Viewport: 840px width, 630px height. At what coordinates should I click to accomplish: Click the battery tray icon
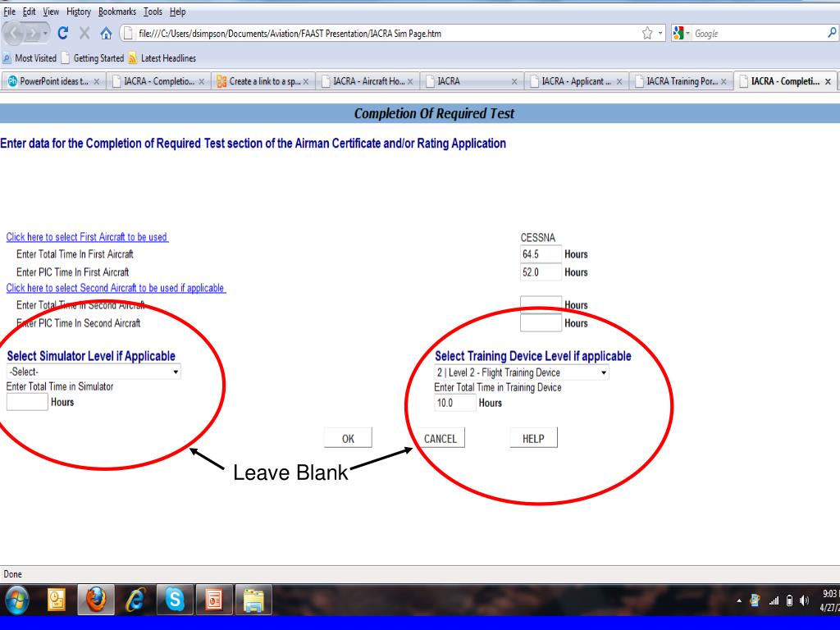789,600
